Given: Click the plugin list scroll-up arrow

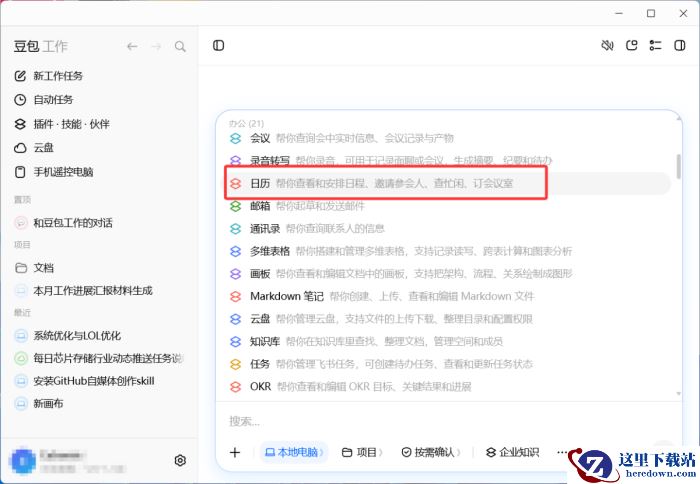Looking at the screenshot, I should (x=679, y=118).
